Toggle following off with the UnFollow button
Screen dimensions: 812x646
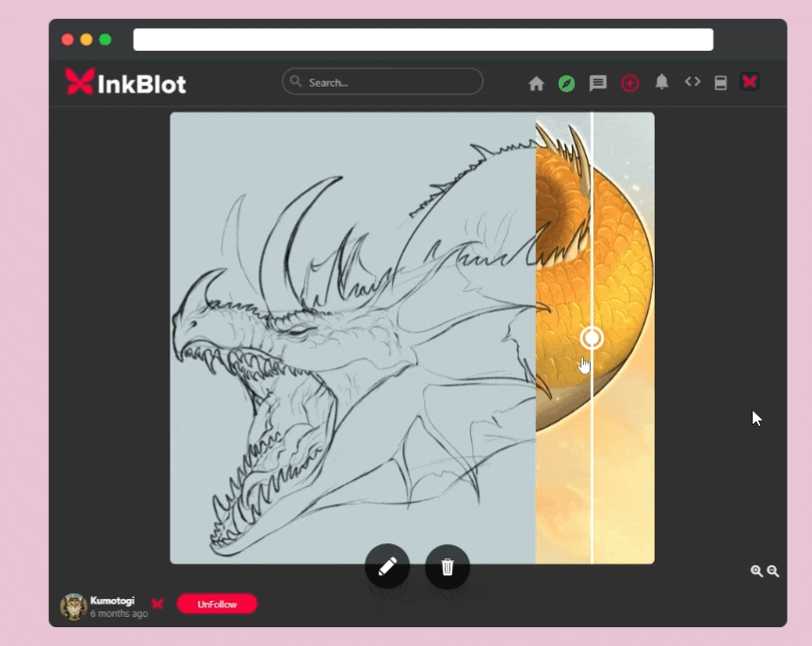click(x=218, y=604)
